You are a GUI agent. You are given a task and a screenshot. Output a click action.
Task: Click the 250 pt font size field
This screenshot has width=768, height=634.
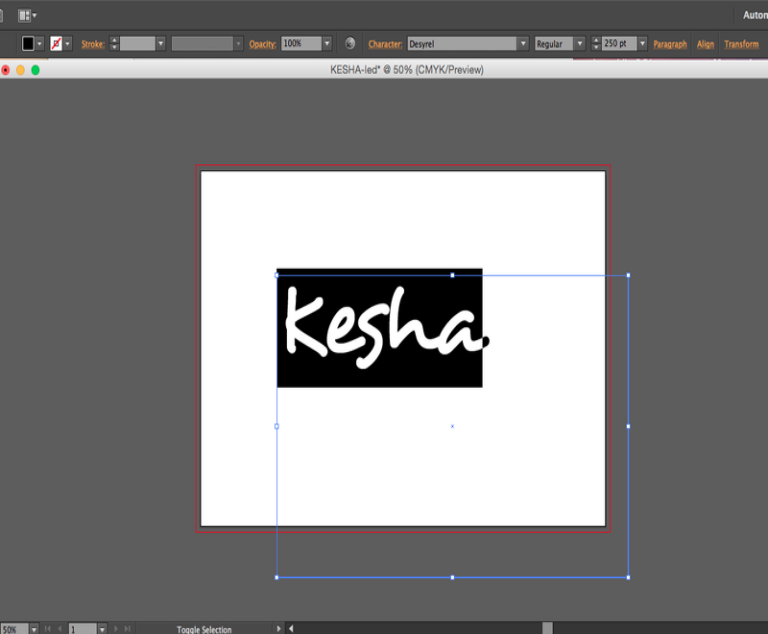pyautogui.click(x=619, y=44)
